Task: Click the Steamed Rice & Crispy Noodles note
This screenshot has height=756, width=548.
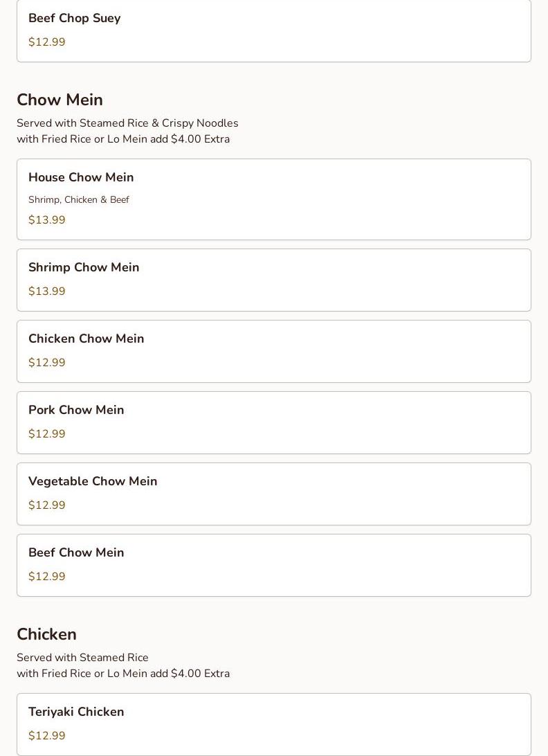Action: pyautogui.click(x=127, y=123)
